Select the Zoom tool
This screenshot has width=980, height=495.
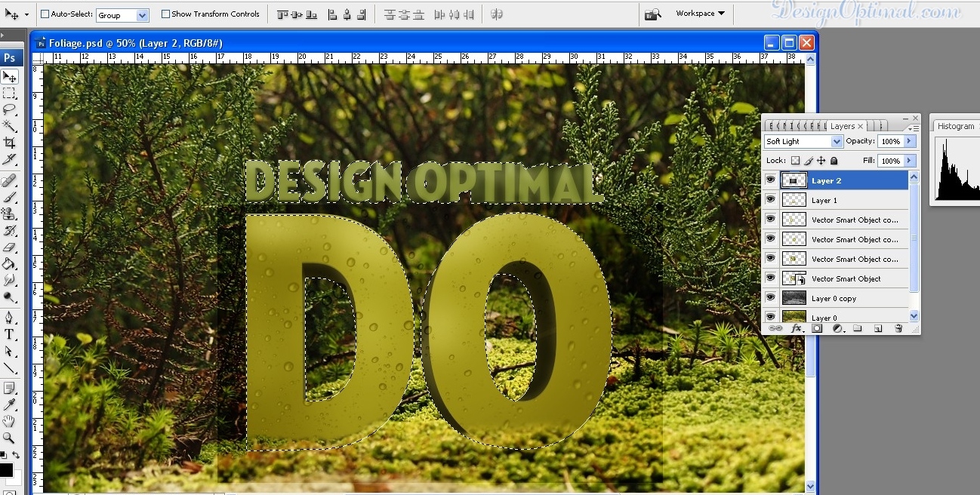(10, 438)
